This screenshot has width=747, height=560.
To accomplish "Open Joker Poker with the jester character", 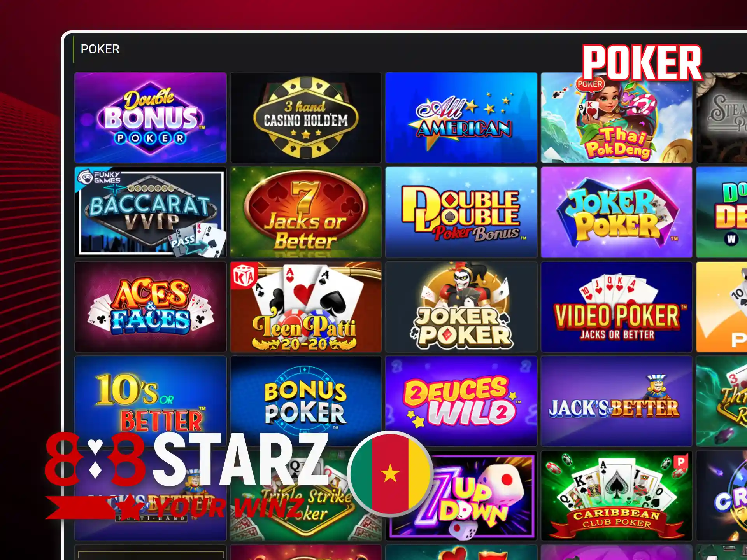I will tap(461, 307).
